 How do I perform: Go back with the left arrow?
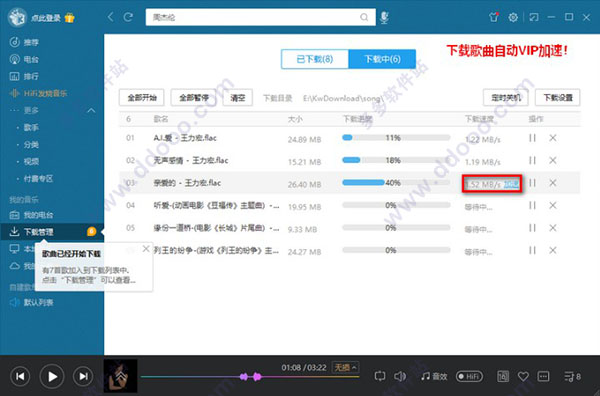pyautogui.click(x=111, y=17)
